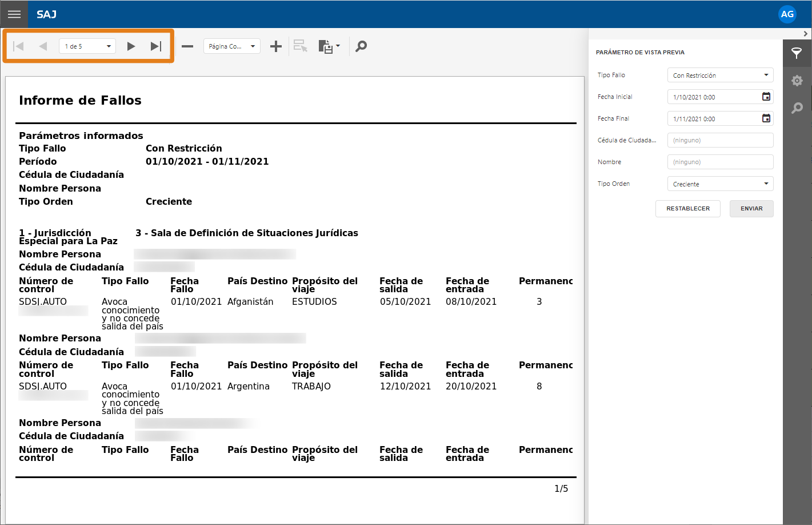Viewport: 812px width, 525px height.
Task: Go to previous report page
Action: point(43,46)
